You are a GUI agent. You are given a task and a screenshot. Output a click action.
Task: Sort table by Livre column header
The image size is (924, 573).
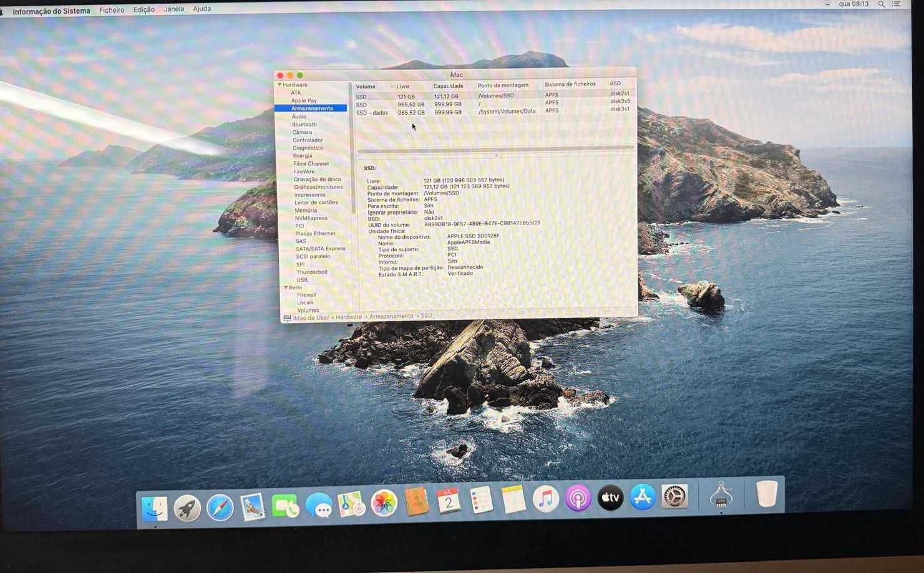(403, 87)
